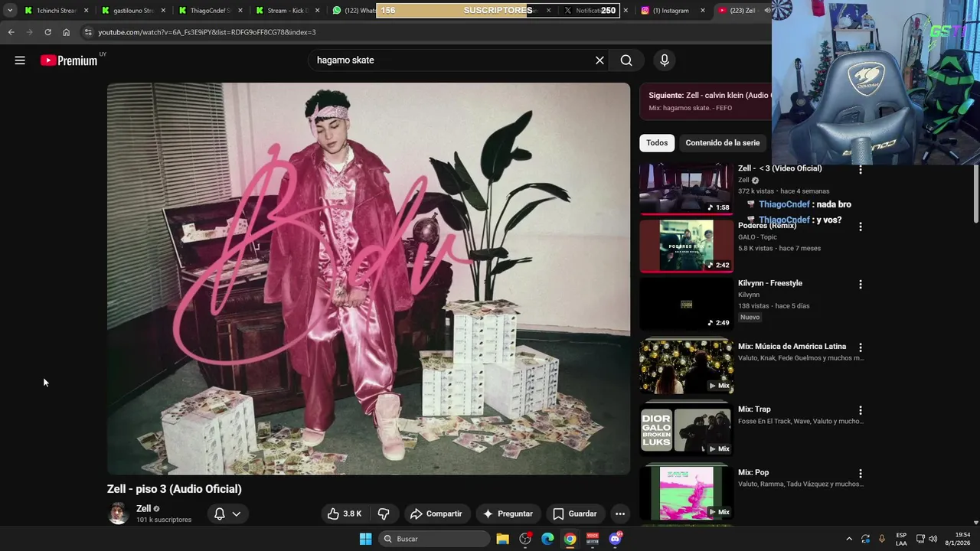Go to browser home page icon
Image resolution: width=980 pixels, height=551 pixels.
(x=66, y=32)
